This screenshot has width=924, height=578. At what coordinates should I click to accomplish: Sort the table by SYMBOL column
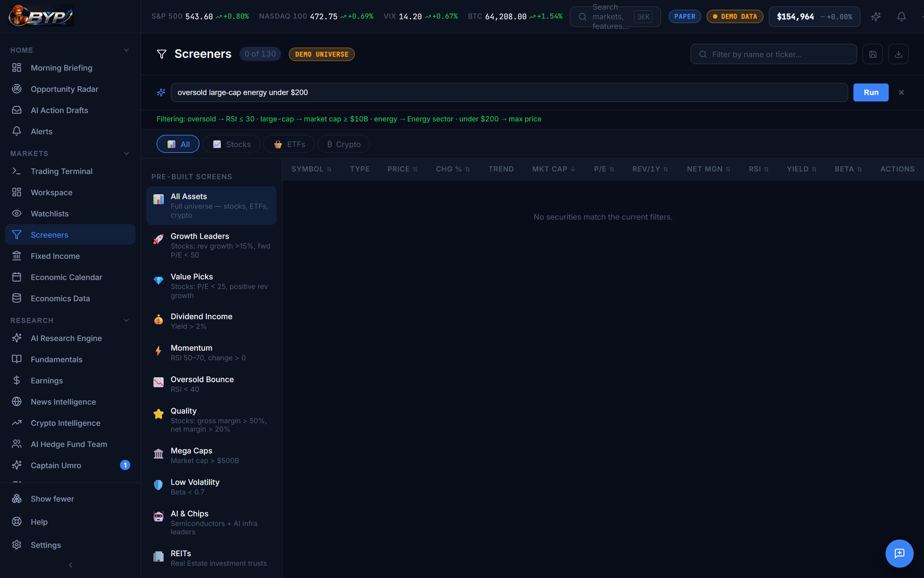coord(311,169)
